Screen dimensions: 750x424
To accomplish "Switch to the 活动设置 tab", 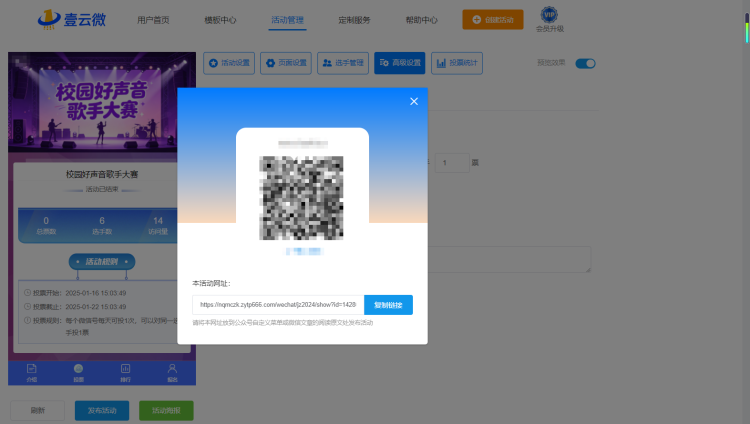I will coord(229,63).
